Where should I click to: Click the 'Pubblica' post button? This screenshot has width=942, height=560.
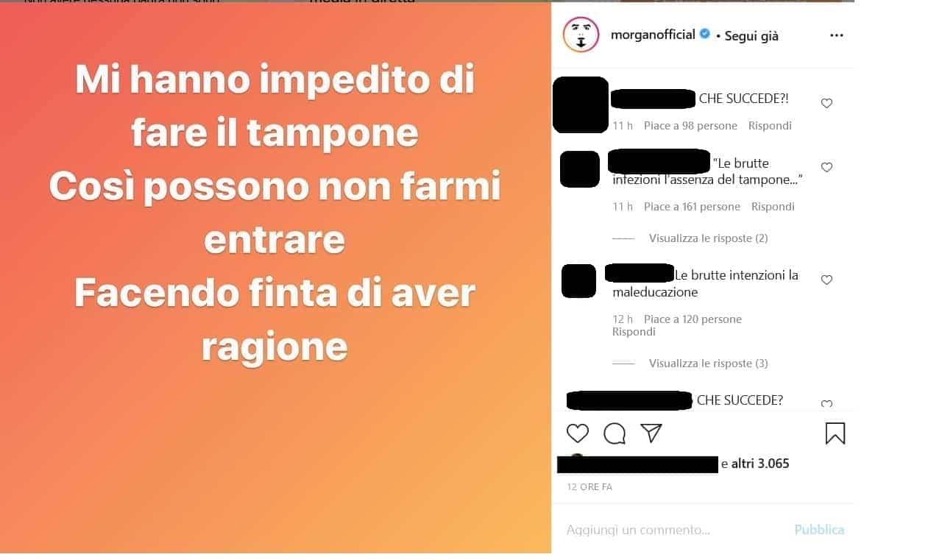point(819,530)
